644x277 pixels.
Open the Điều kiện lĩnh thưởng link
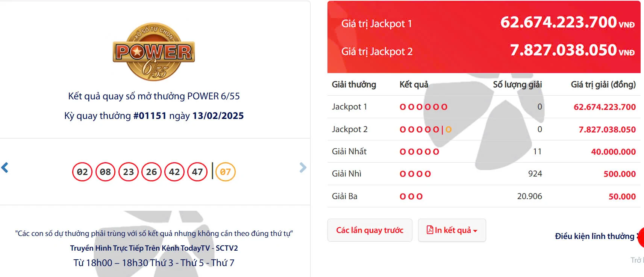[x=594, y=236]
